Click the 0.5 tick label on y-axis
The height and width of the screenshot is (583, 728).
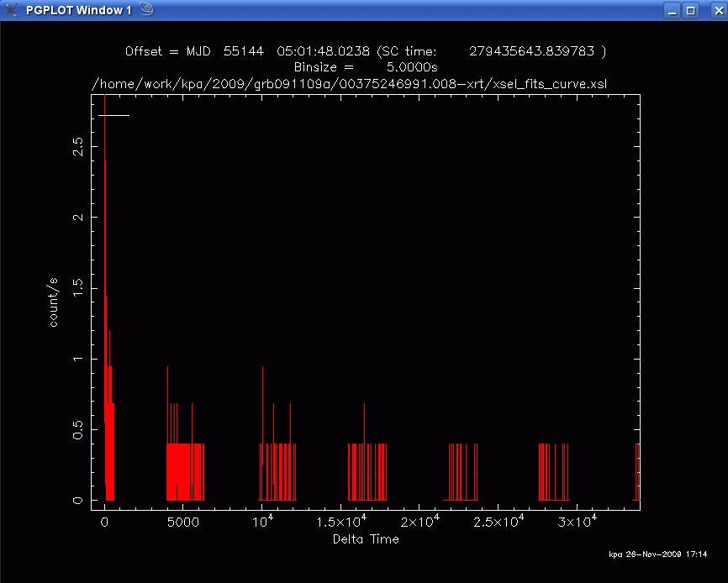77,430
